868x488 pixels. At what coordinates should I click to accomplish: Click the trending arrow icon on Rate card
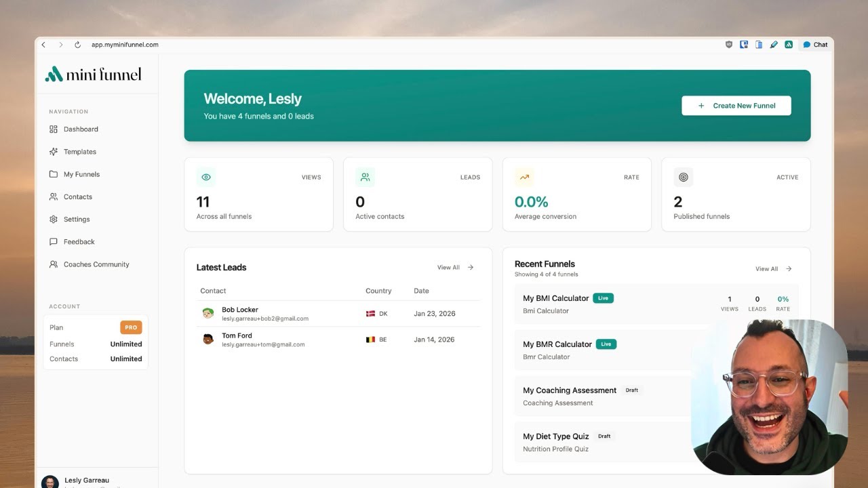coord(524,178)
